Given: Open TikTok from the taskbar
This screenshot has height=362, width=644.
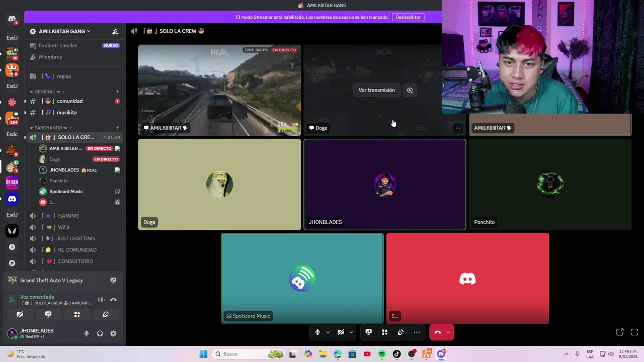Looking at the screenshot, I should point(396,354).
